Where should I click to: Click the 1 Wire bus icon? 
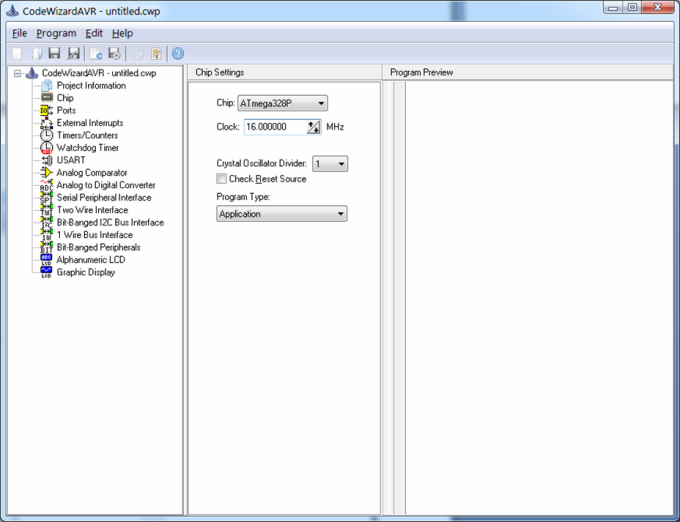[x=46, y=235]
